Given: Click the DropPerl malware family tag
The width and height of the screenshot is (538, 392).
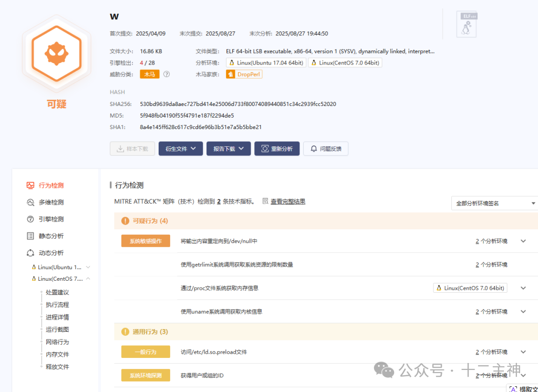Looking at the screenshot, I should [x=244, y=74].
